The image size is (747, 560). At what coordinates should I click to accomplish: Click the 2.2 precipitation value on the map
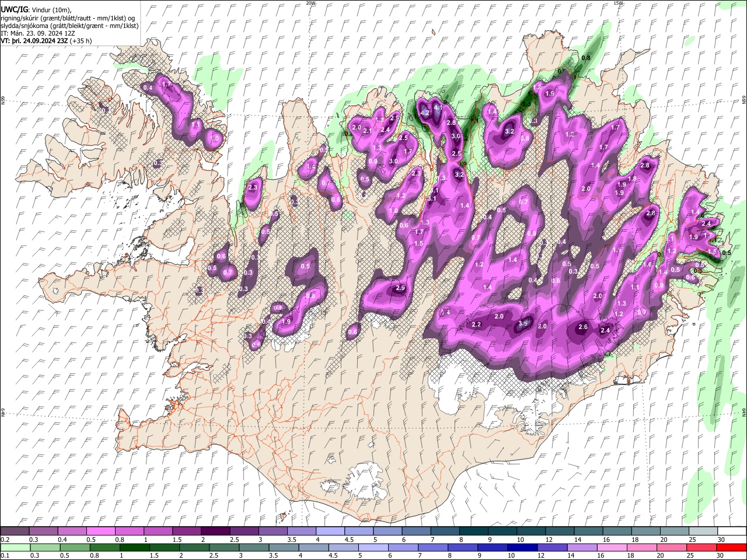point(476,324)
